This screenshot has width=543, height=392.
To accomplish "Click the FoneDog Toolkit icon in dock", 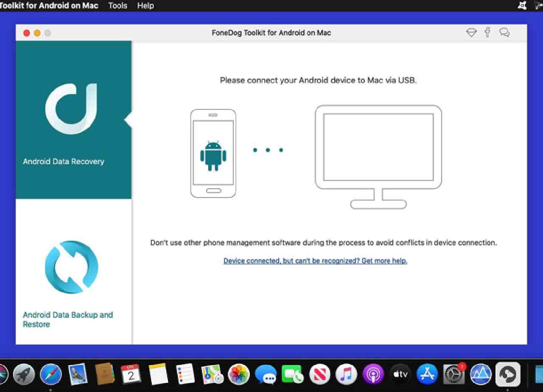I will point(508,374).
